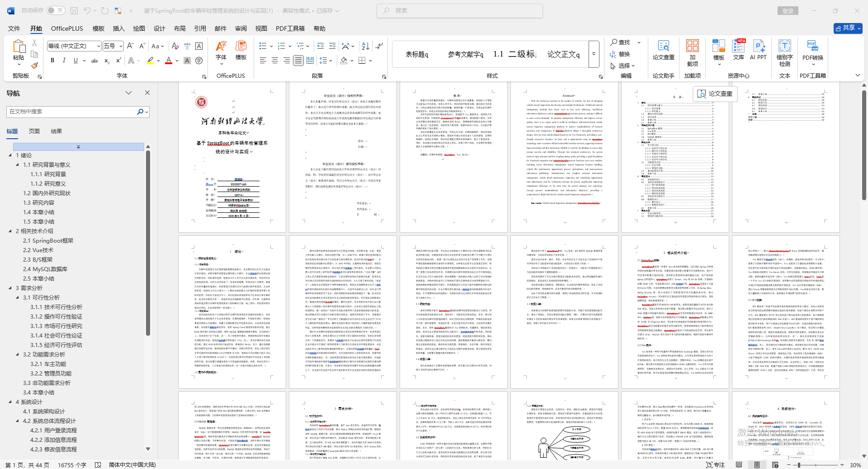Toggle the 自动保存 switch
Image resolution: width=868 pixels, height=469 pixels.
coord(56,10)
